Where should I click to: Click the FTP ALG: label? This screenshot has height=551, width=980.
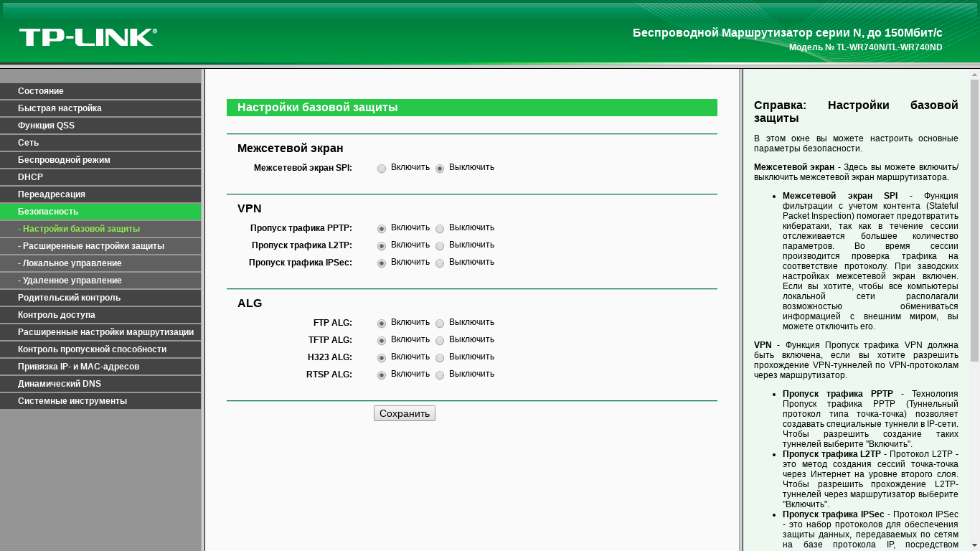click(333, 323)
